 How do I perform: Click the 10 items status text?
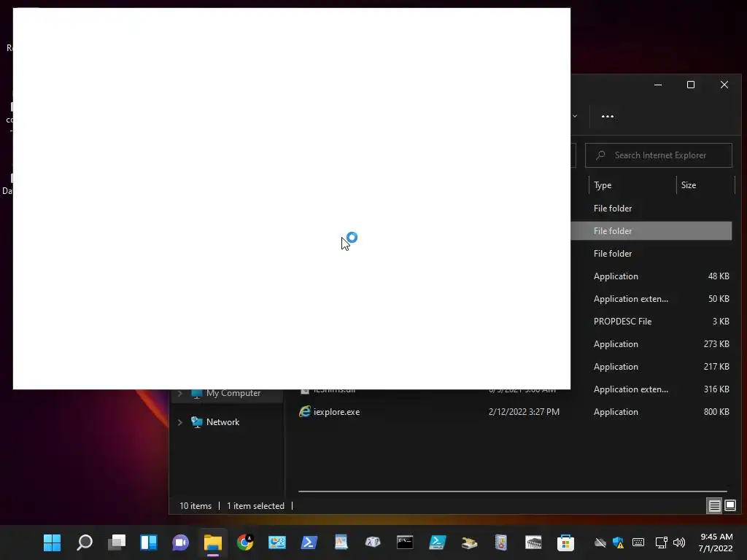196,506
